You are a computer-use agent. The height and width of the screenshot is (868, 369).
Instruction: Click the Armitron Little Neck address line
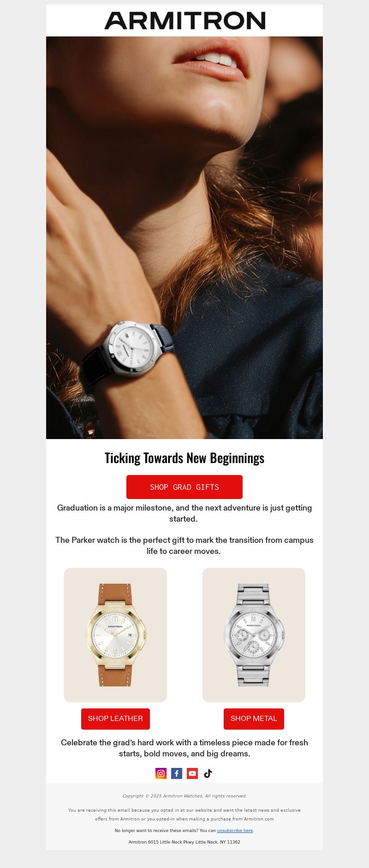[184, 842]
